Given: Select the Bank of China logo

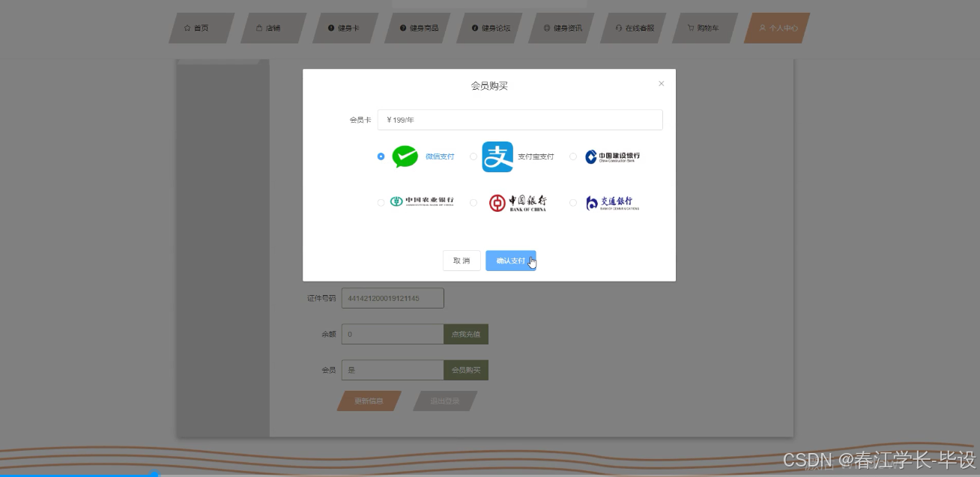Looking at the screenshot, I should coord(516,202).
